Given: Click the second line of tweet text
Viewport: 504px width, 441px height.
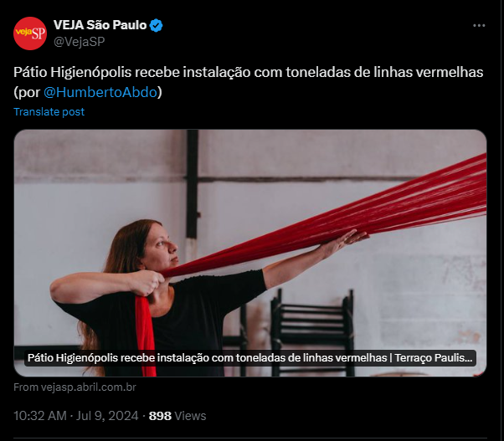Looking at the screenshot, I should [88, 92].
